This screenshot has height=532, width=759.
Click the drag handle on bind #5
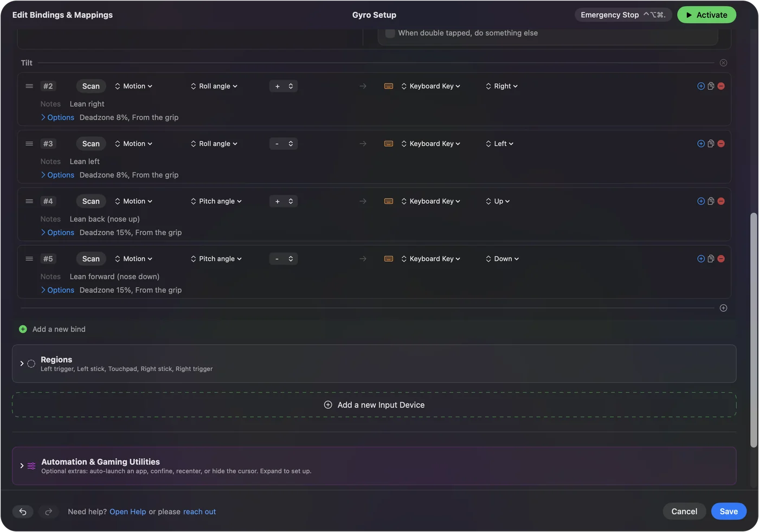pos(29,259)
